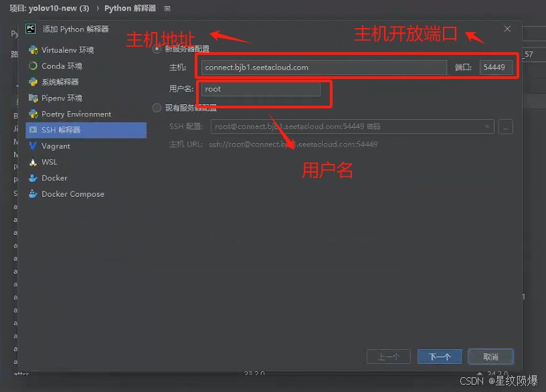Viewport: 546px width, 392px height.
Task: Click the Vagrant V icon
Action: (33, 146)
